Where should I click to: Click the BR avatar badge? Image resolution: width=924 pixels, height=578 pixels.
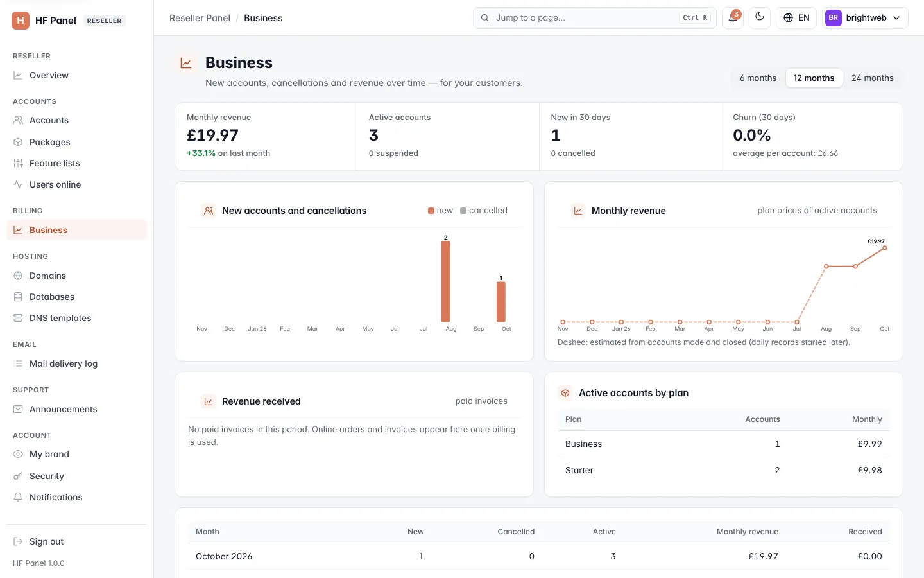(x=834, y=18)
